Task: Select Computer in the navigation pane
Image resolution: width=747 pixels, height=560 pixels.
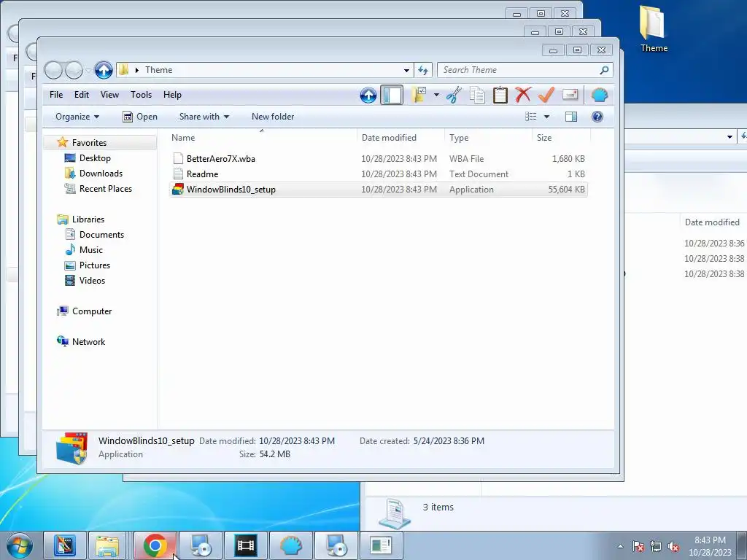Action: (92, 311)
